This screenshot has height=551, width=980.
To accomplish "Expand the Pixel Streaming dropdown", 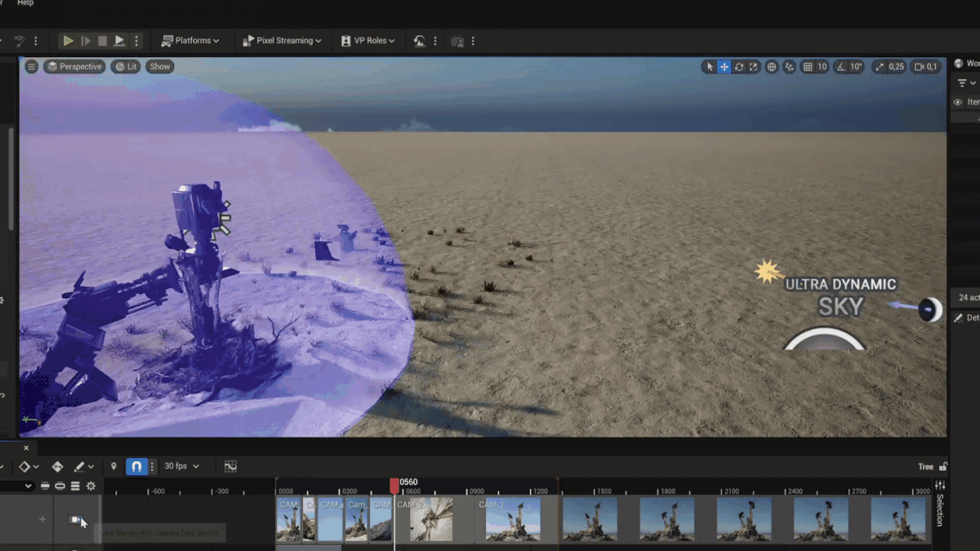I will click(x=283, y=41).
